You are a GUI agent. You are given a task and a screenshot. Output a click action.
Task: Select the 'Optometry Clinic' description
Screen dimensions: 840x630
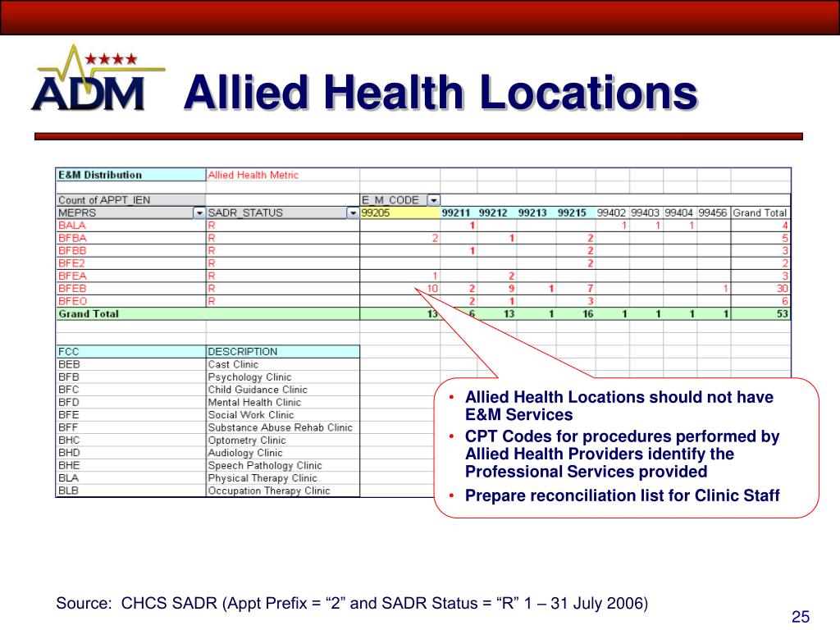[282, 440]
